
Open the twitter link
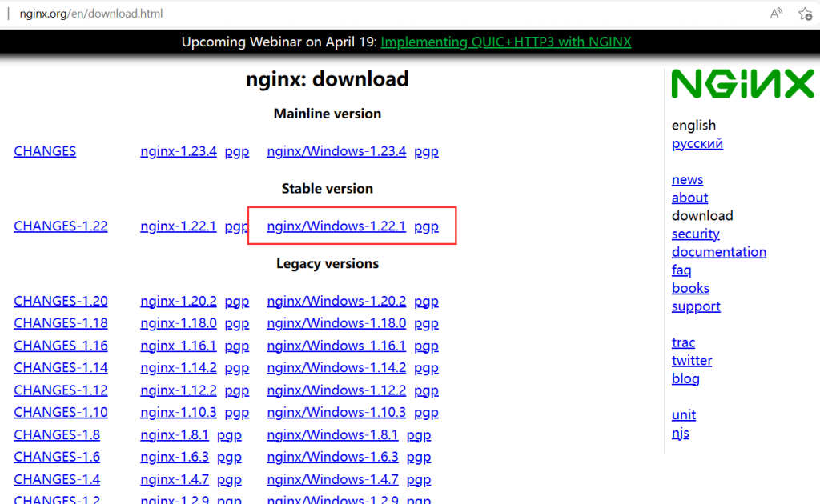point(692,361)
